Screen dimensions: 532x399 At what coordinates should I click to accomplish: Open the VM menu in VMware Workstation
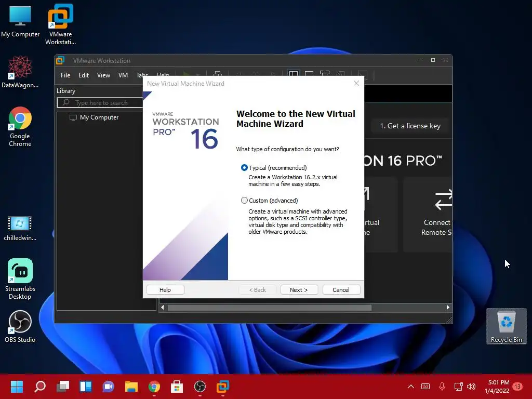pos(123,75)
